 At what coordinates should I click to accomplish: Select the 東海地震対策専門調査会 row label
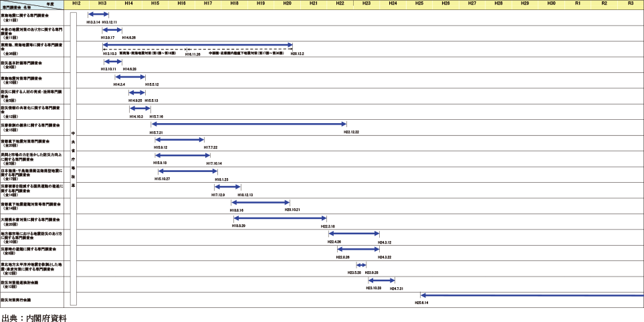pyautogui.click(x=21, y=78)
